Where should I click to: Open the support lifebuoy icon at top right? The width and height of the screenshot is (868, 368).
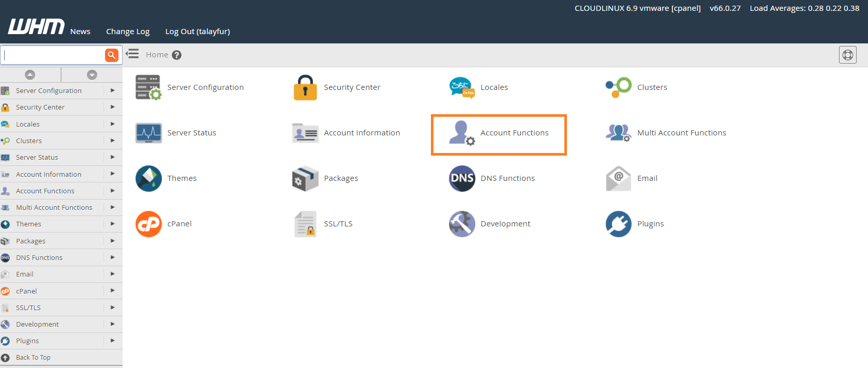tap(847, 55)
